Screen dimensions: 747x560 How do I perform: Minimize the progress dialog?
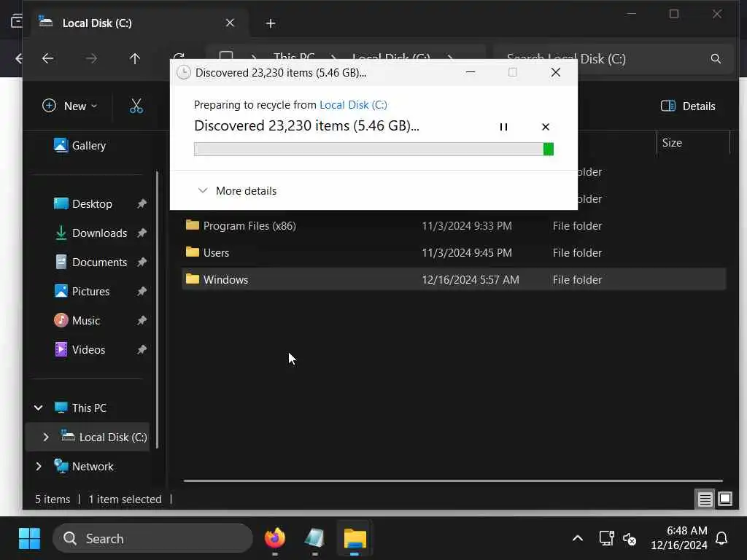pos(471,72)
